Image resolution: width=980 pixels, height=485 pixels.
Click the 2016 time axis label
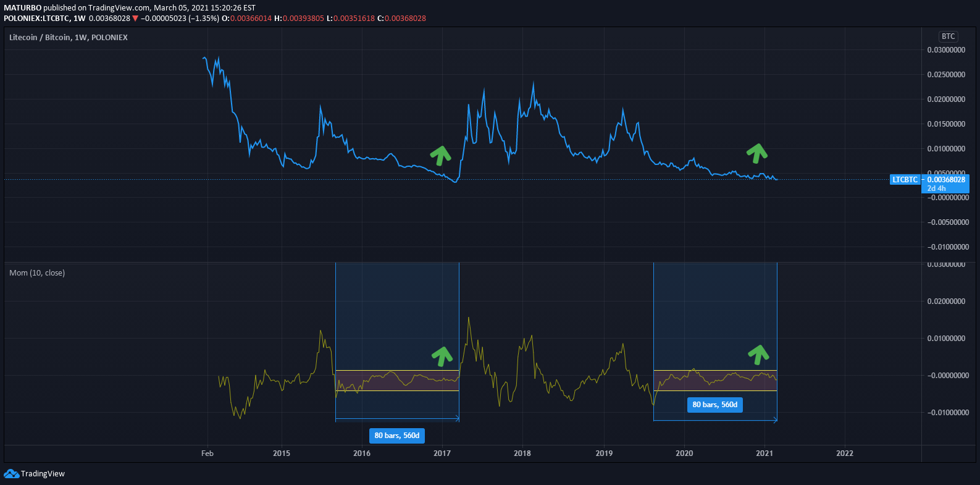[x=362, y=453]
